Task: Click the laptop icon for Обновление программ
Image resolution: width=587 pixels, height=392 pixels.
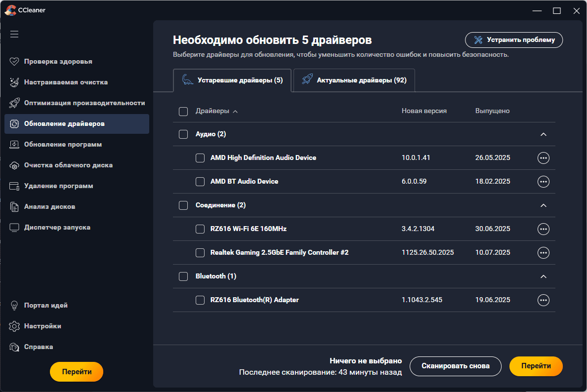Action: click(14, 144)
